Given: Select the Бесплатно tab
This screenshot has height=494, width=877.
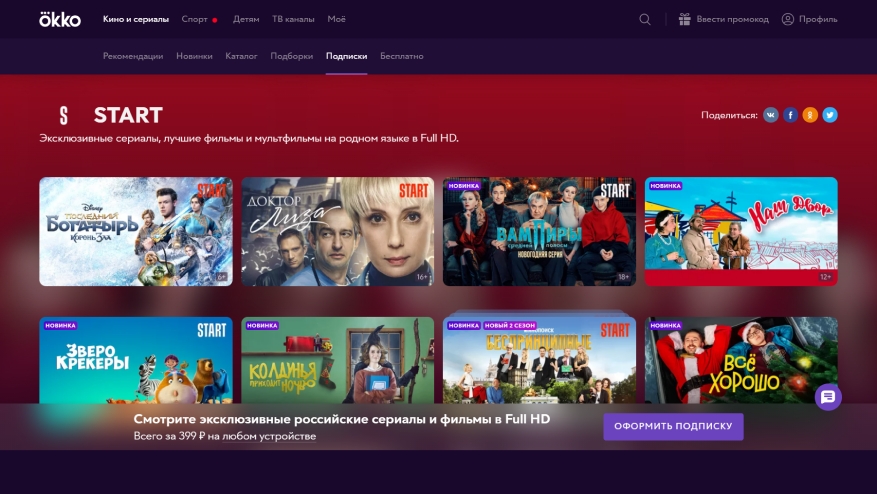Looking at the screenshot, I should point(401,56).
